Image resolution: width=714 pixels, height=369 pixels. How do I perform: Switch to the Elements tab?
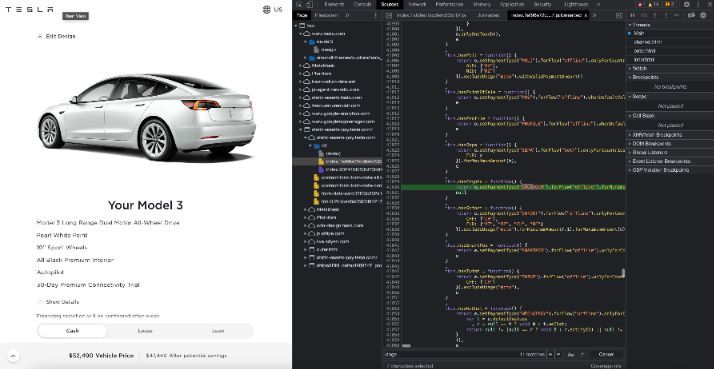click(334, 4)
